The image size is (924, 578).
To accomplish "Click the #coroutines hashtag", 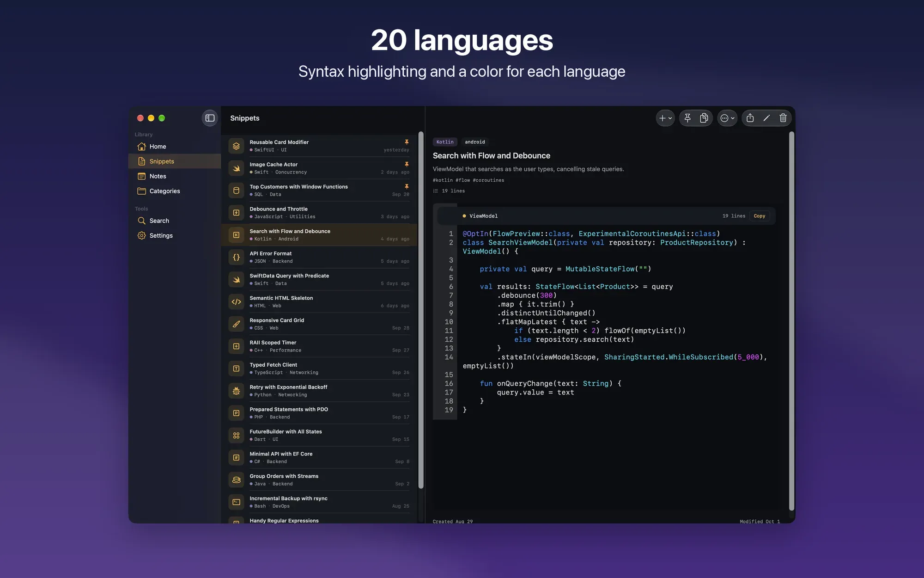I will [x=488, y=180].
